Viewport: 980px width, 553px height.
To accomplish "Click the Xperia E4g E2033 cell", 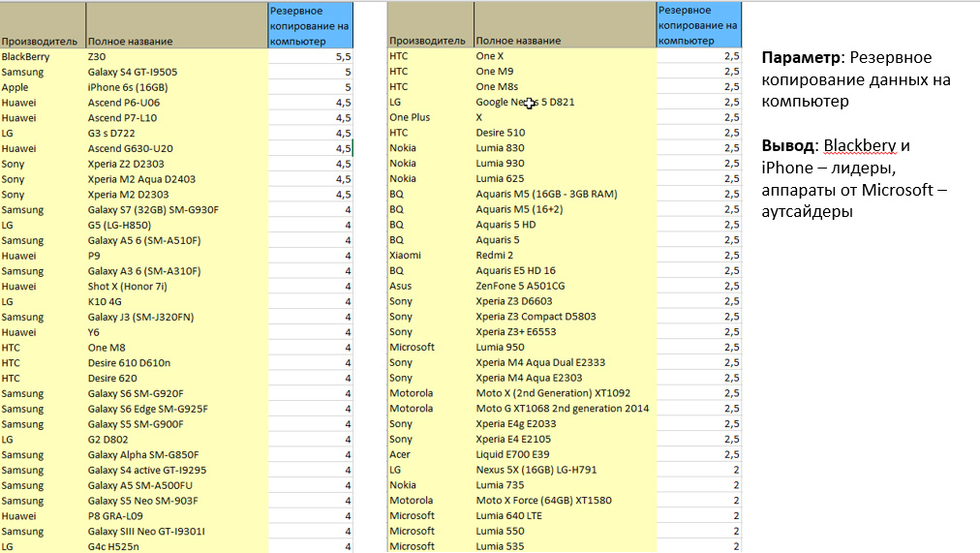I will tap(566, 423).
